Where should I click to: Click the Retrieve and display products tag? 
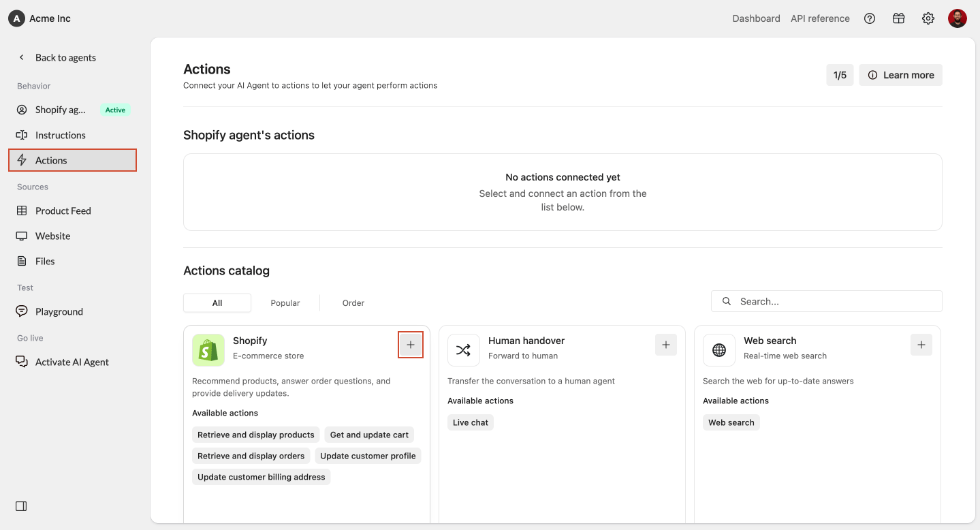coord(256,435)
